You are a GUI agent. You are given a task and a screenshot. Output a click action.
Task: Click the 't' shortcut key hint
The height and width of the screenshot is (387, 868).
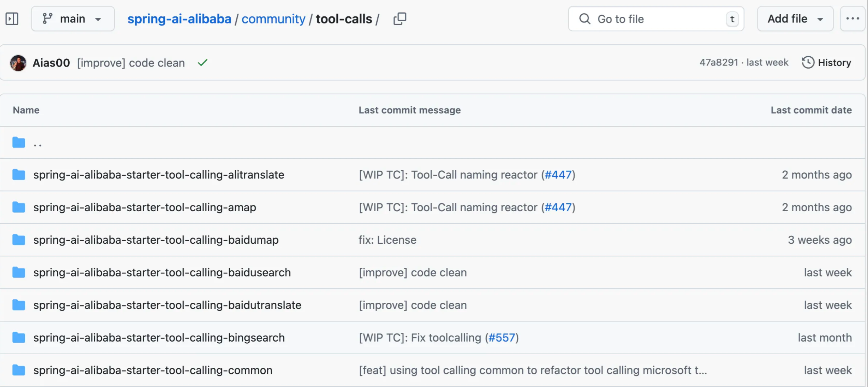pos(732,19)
